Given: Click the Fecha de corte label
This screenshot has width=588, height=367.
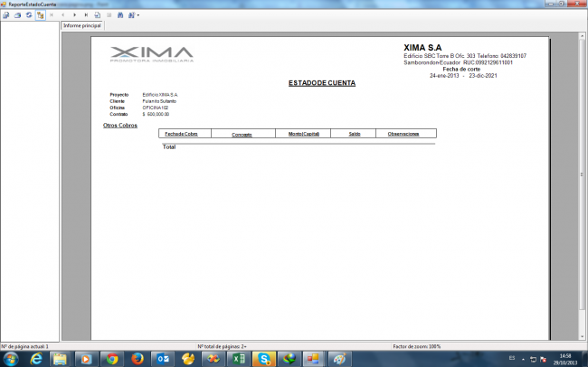Looking at the screenshot, I should [461, 69].
